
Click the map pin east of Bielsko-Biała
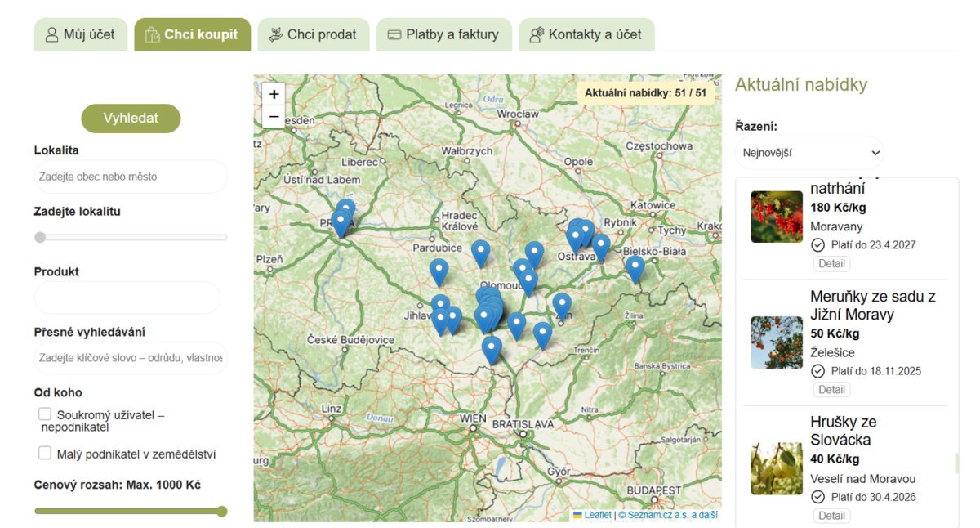click(x=635, y=266)
